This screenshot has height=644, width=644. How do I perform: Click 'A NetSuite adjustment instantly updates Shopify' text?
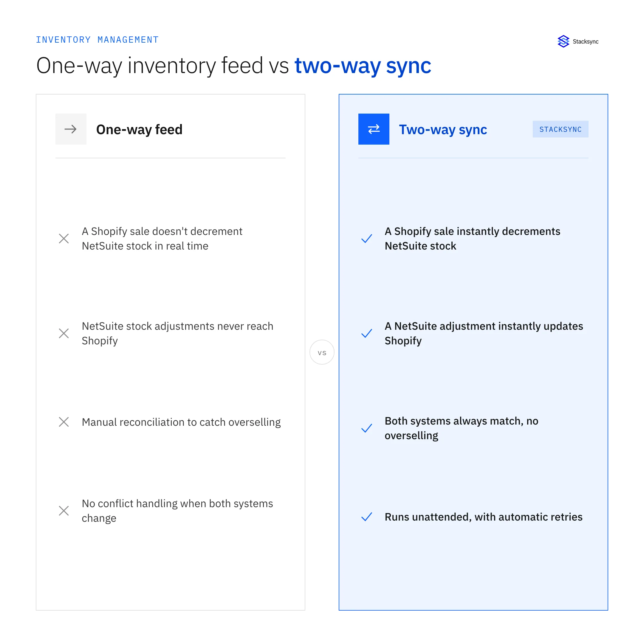click(484, 333)
